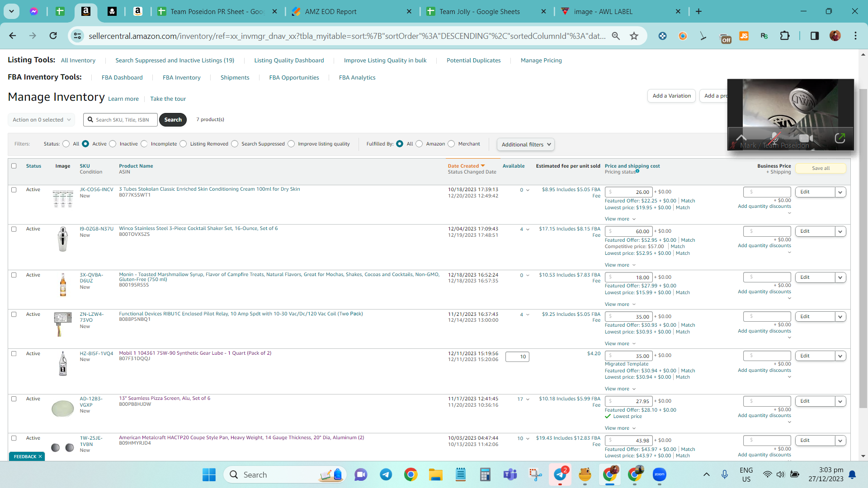868x488 pixels.
Task: Check the 13" Seamless Pizza Screen row
Action: click(x=14, y=399)
